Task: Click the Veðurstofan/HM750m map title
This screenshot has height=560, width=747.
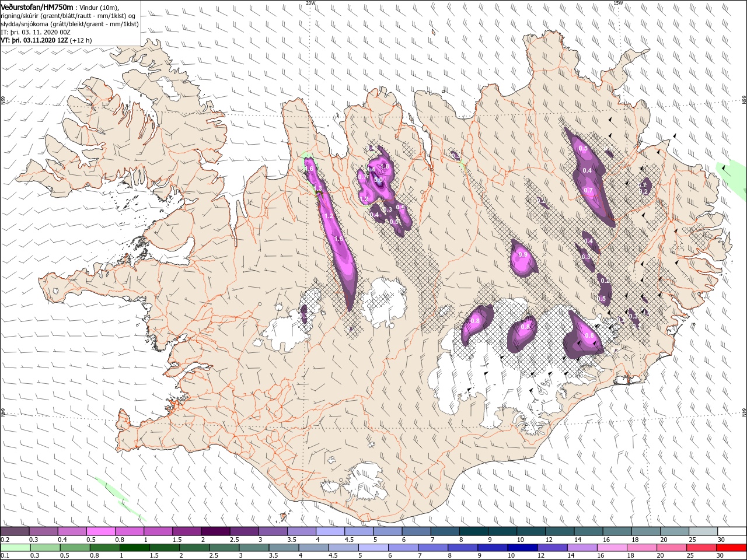Action: [x=37, y=6]
